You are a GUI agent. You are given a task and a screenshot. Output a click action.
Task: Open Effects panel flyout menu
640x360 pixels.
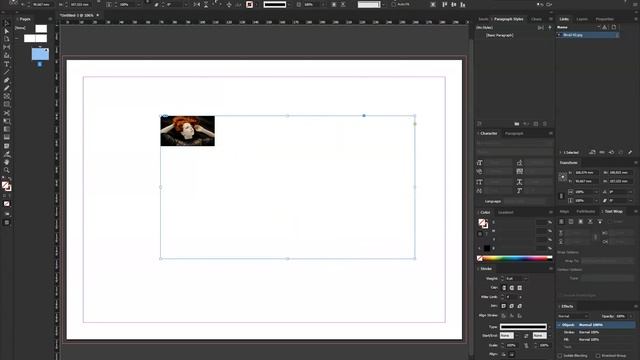pyautogui.click(x=636, y=306)
